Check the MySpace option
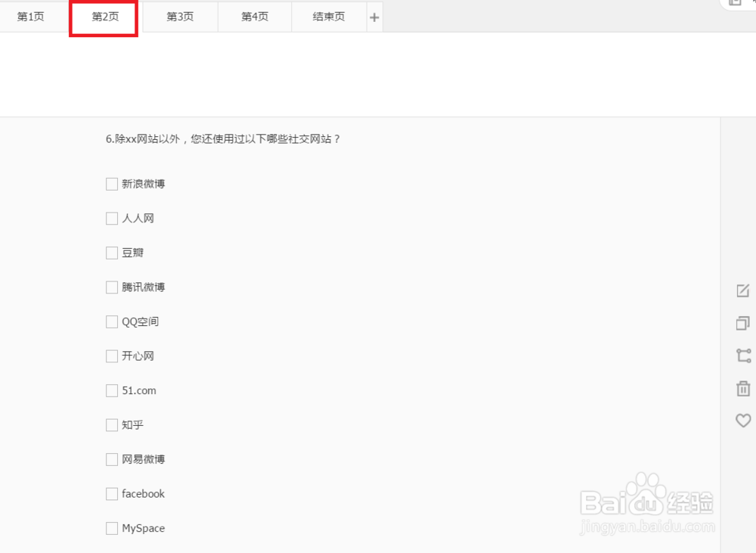The width and height of the screenshot is (756, 553). tap(111, 528)
